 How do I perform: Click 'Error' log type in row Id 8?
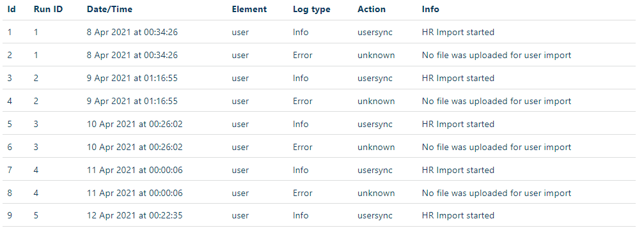coord(302,193)
